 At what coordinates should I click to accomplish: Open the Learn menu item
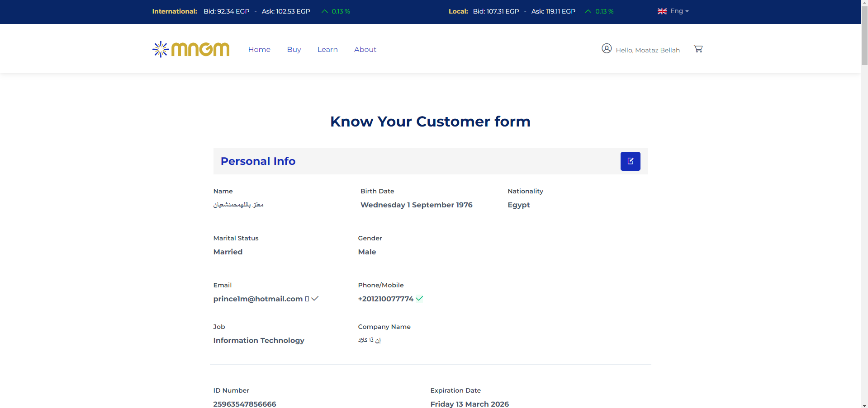327,50
